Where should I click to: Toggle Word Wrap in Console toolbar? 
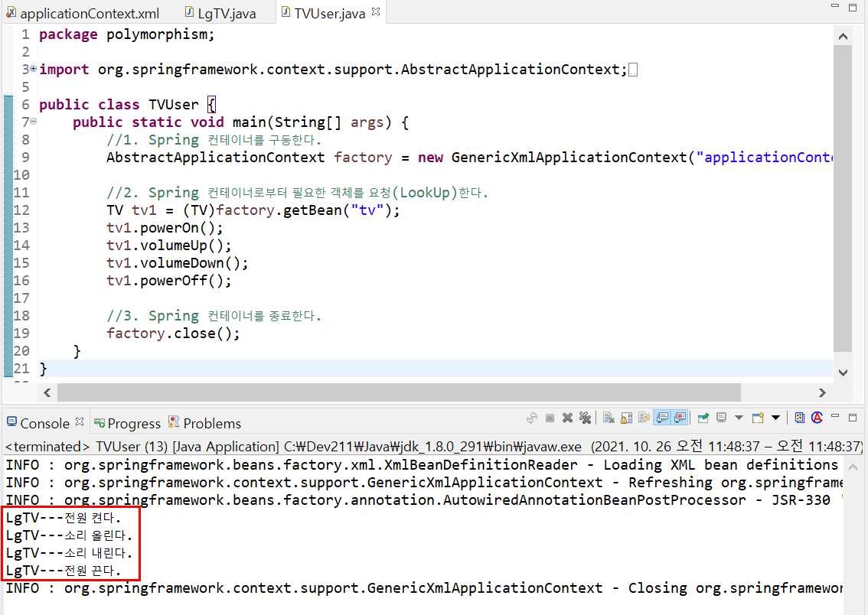coord(644,418)
